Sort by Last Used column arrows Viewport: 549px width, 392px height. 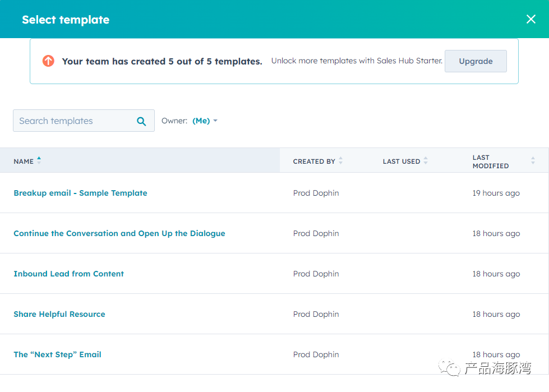(x=426, y=160)
